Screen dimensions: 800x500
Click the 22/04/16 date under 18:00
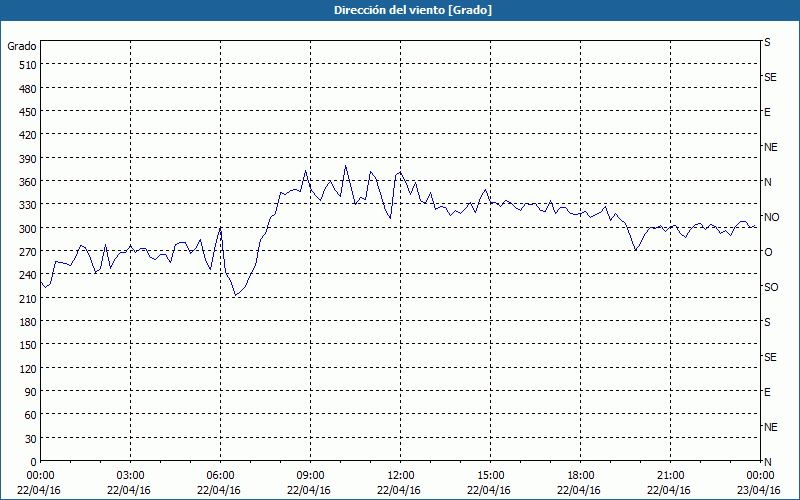[579, 490]
